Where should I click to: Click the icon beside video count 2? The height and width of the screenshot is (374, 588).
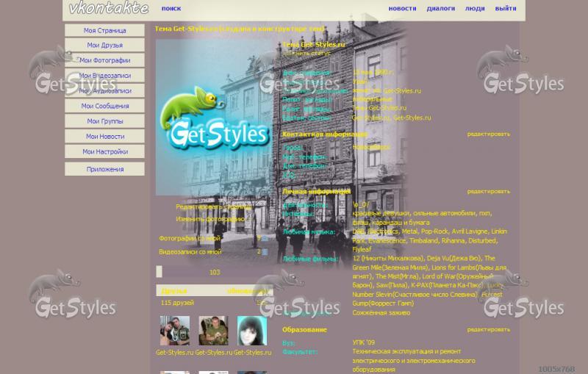point(265,252)
